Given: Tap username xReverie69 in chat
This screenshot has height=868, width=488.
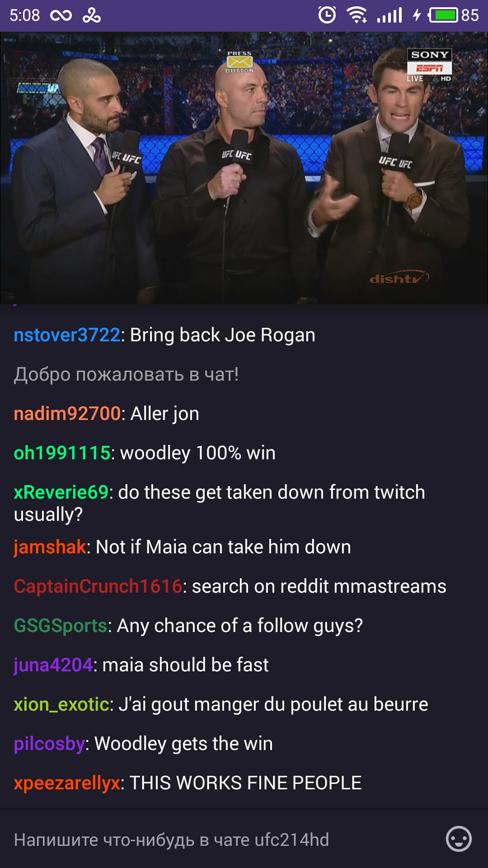Looking at the screenshot, I should tap(61, 492).
